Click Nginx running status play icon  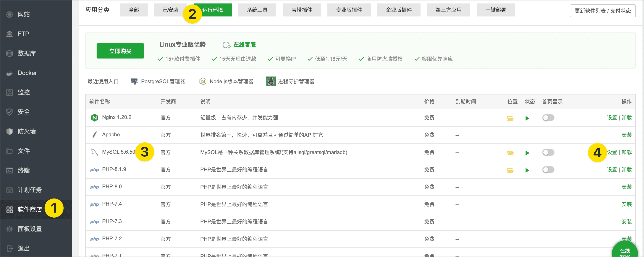pyautogui.click(x=527, y=118)
